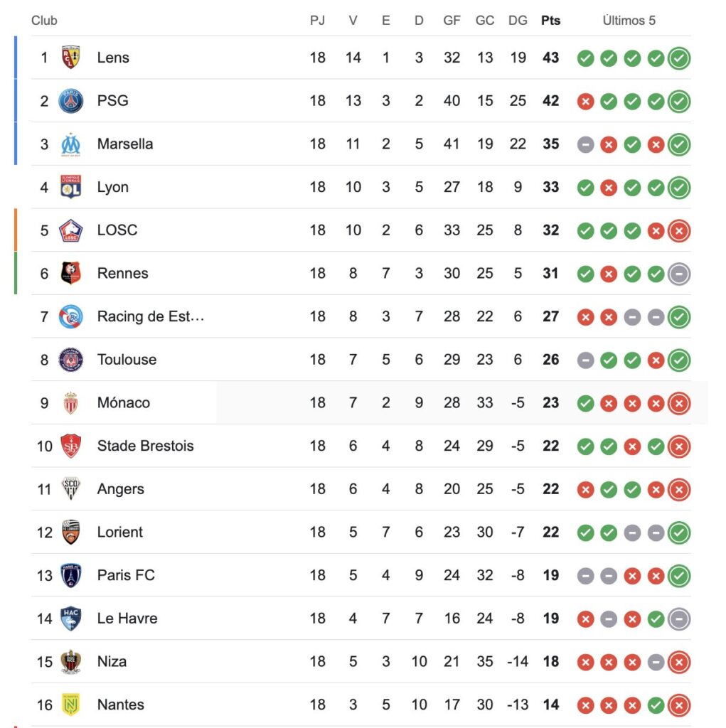Click the Rennes club logo
This screenshot has width=726, height=728.
coord(70,274)
